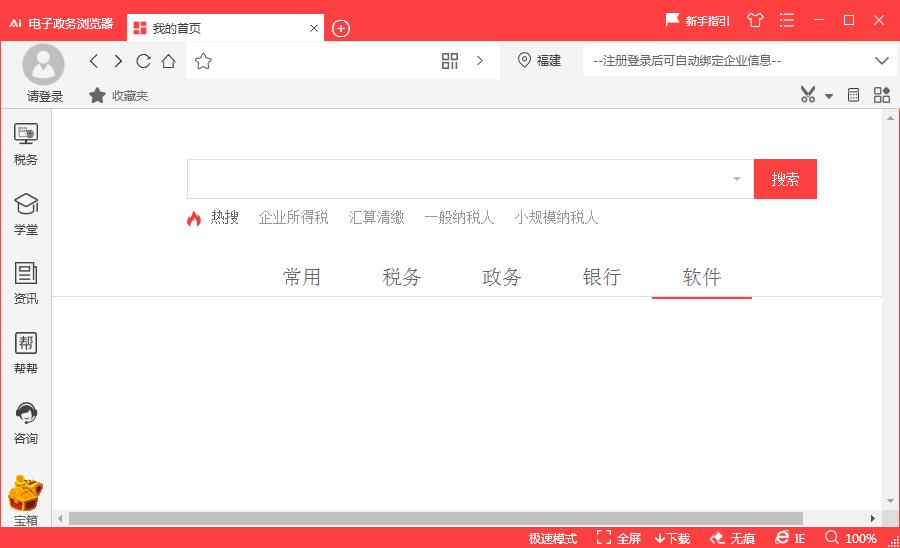Viewport: 900px width, 548px height.
Task: Click the horizontal scrollbar thumb
Action: [x=436, y=519]
